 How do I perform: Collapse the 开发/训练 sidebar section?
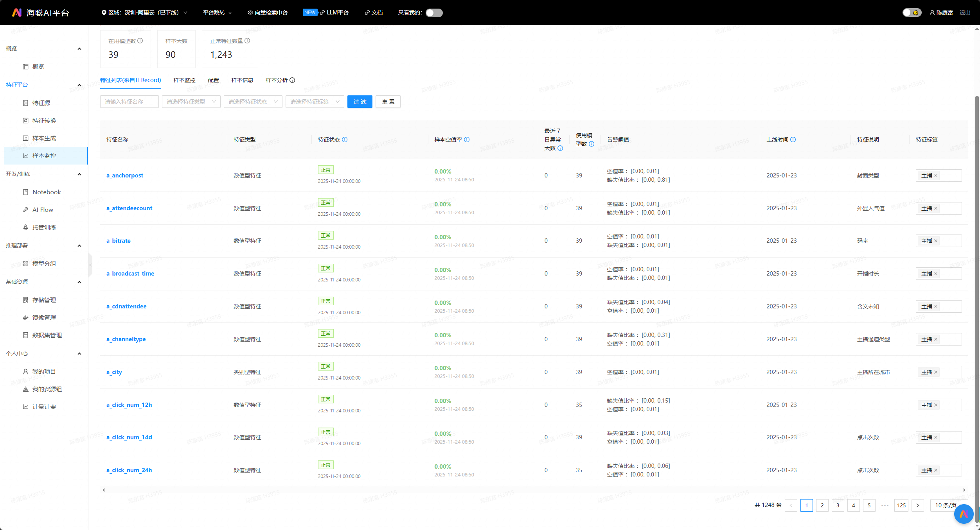(79, 174)
